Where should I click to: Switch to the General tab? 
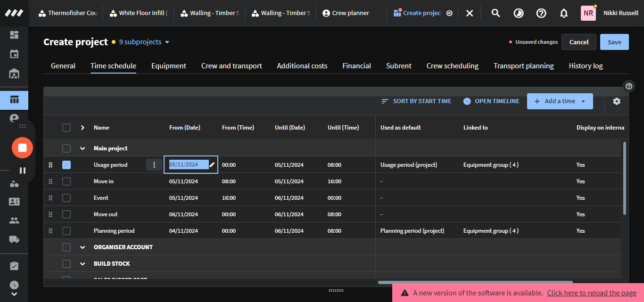click(63, 66)
